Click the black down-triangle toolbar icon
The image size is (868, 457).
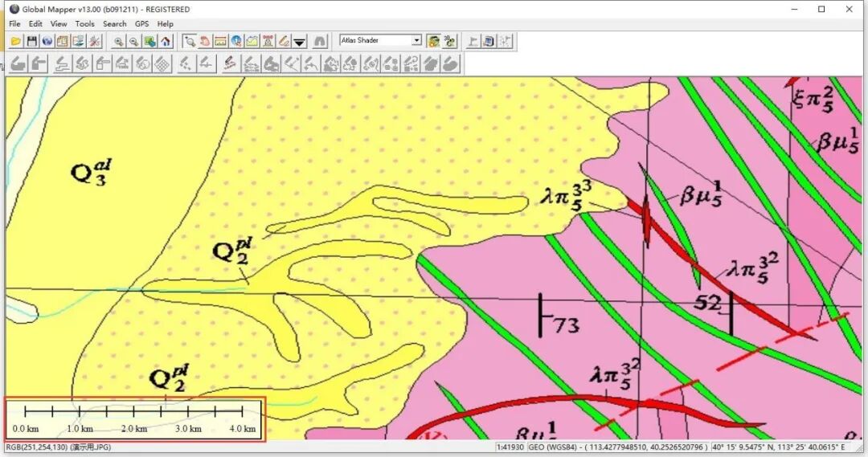click(300, 41)
